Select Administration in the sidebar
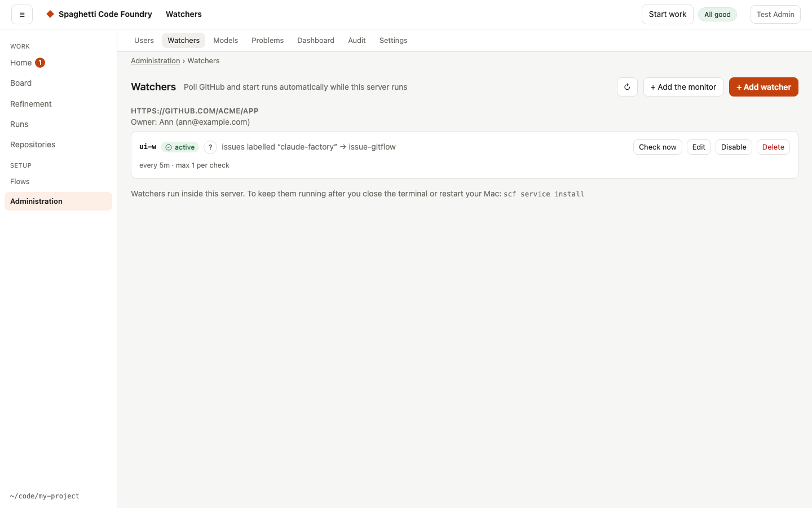This screenshot has height=508, width=812. (x=58, y=202)
